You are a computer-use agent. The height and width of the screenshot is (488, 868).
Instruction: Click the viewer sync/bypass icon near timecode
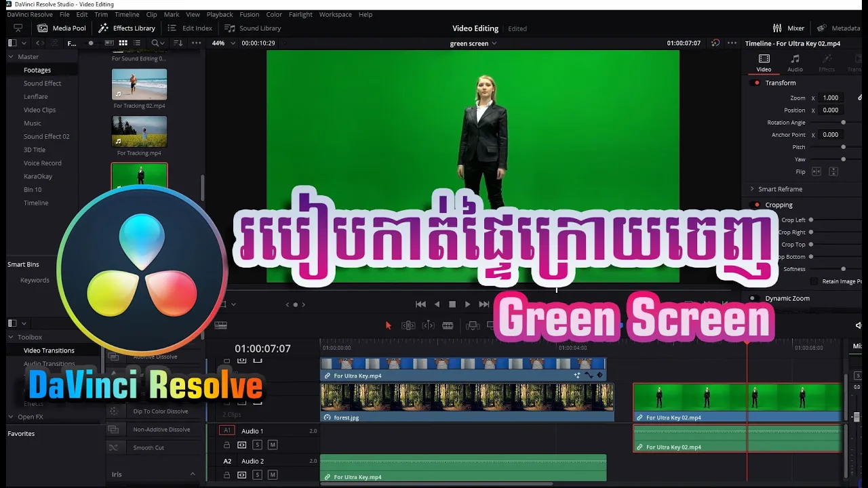click(x=715, y=43)
